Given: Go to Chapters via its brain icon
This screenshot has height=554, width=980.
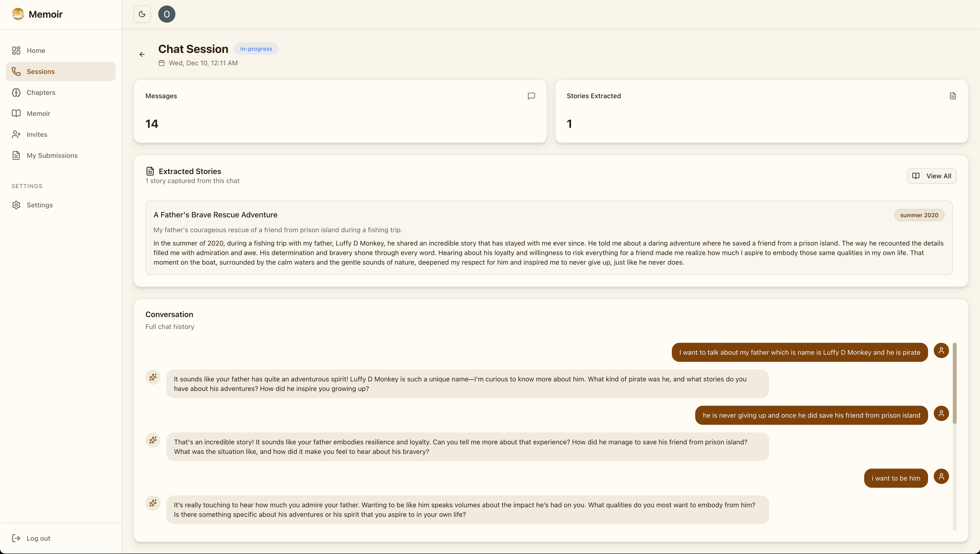Looking at the screenshot, I should pyautogui.click(x=16, y=92).
